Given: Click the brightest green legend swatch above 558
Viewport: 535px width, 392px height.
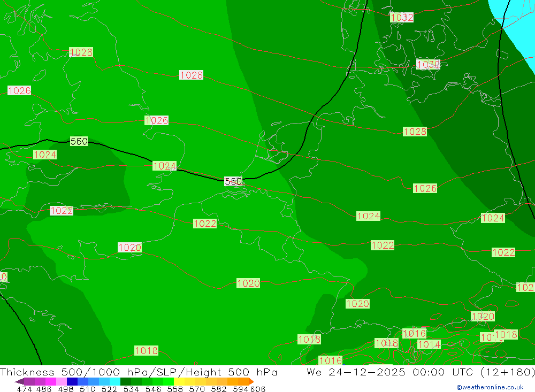Looking at the screenshot, I should (169, 381).
